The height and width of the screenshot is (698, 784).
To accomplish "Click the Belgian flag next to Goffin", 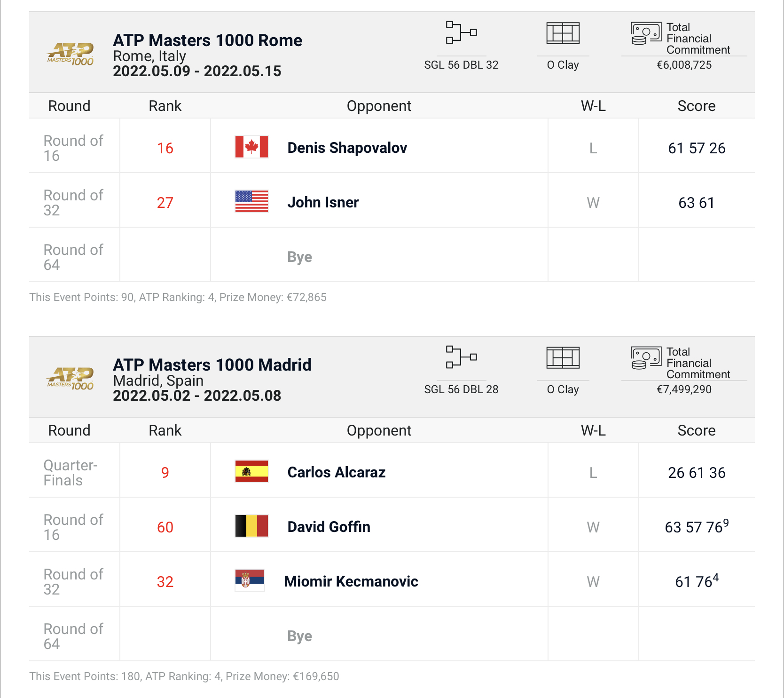I will tap(251, 526).
